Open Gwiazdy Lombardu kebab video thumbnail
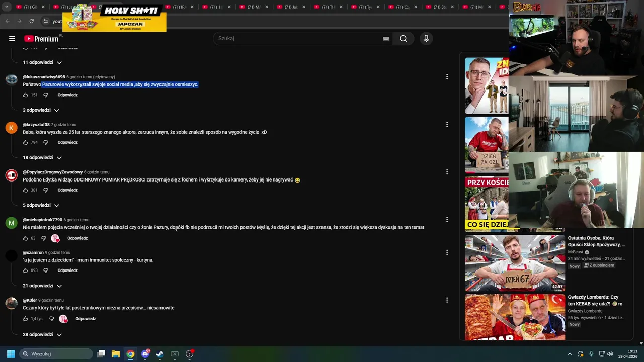The height and width of the screenshot is (362, 644). pyautogui.click(x=515, y=317)
